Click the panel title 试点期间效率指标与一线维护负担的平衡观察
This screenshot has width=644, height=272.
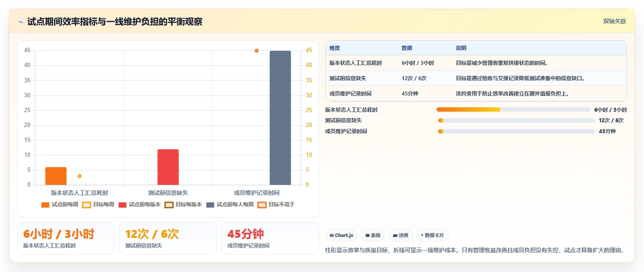(x=115, y=22)
